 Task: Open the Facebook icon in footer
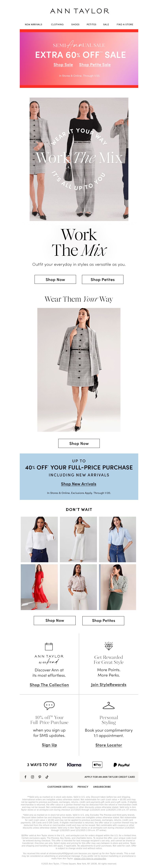coord(25,777)
